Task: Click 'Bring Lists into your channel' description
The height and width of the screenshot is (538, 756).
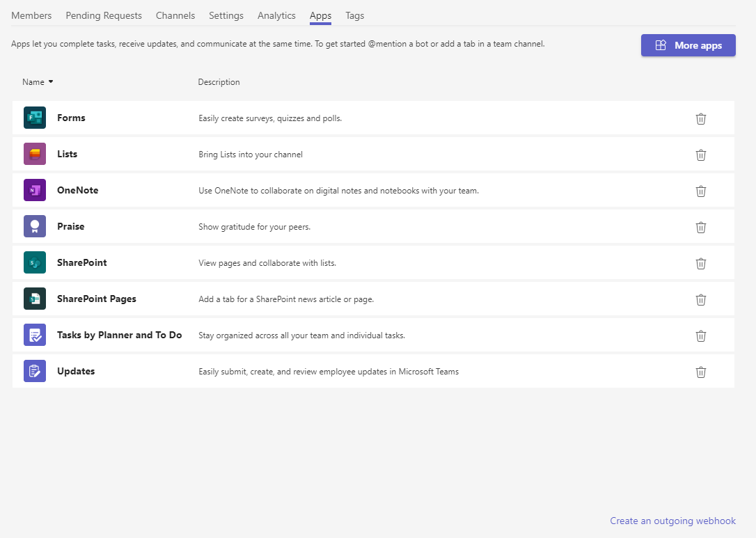Action: pos(251,155)
